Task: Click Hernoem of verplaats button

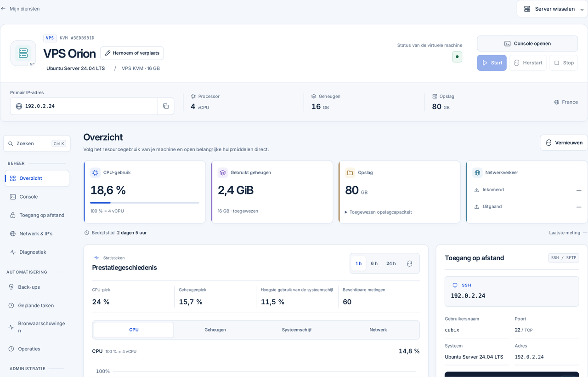Action: [132, 53]
